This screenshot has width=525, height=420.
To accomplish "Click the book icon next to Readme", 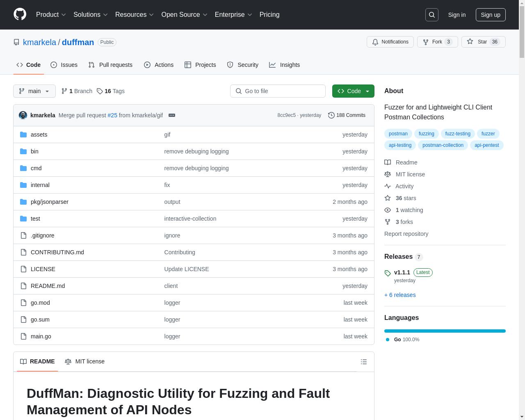I will tap(388, 162).
